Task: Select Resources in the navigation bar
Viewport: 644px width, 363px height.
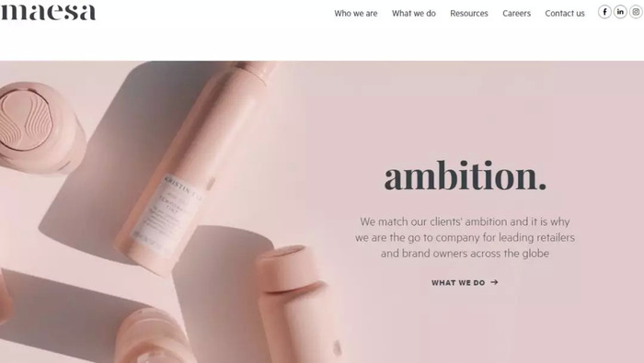Action: (469, 14)
